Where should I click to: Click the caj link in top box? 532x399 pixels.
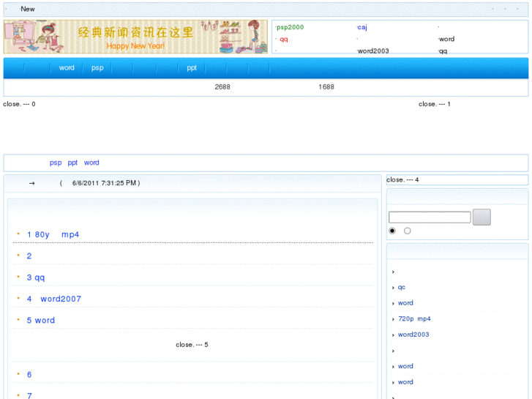click(x=362, y=27)
